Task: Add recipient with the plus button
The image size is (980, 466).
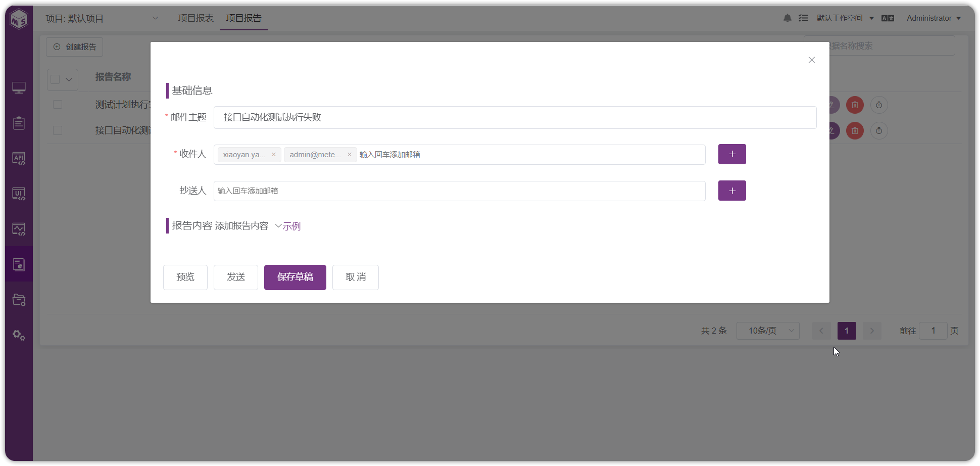Action: coord(732,154)
